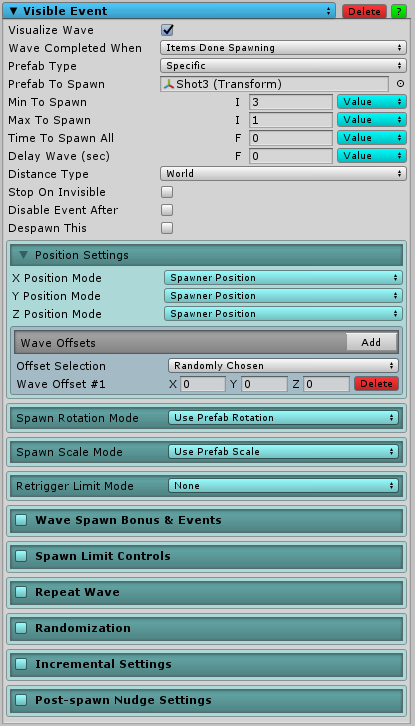The image size is (415, 726).
Task: Click the green question mark help icon
Action: coord(399,11)
